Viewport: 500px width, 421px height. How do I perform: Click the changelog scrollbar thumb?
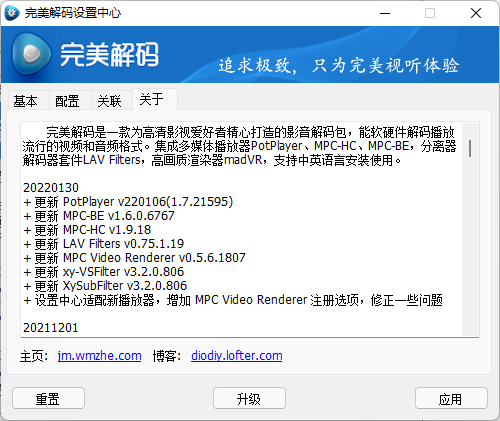pos(470,148)
